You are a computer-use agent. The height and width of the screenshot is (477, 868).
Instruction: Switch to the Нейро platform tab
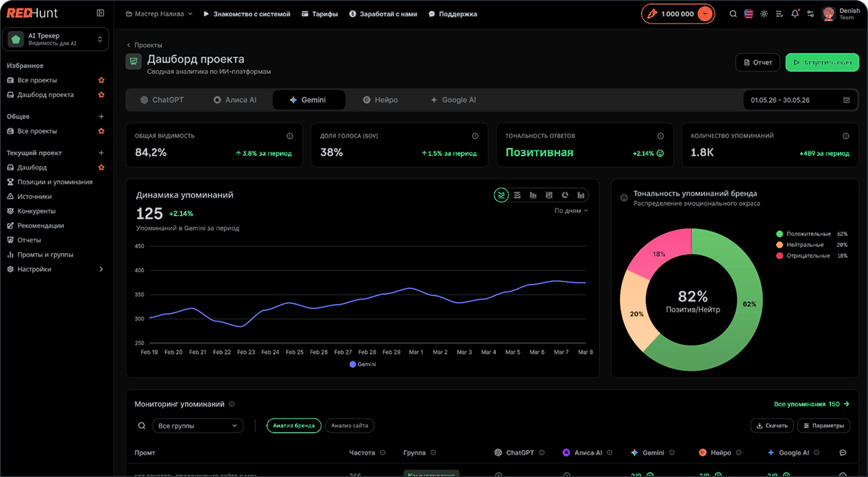click(x=380, y=100)
